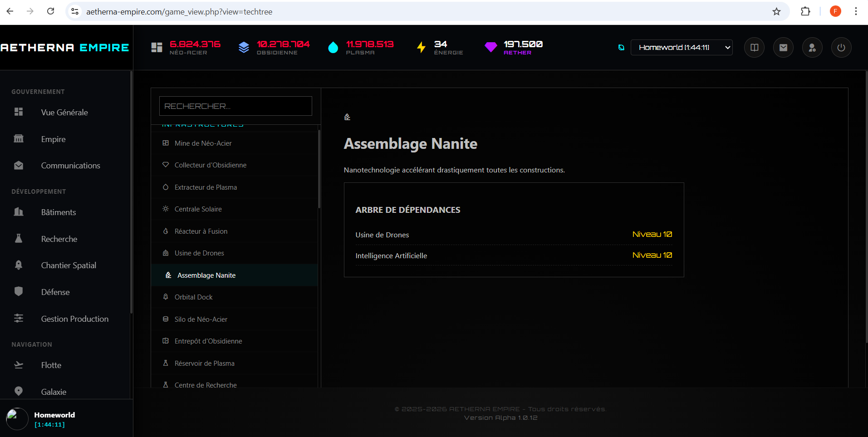Click the Obsidienne layers icon
Image resolution: width=868 pixels, height=437 pixels.
(244, 47)
